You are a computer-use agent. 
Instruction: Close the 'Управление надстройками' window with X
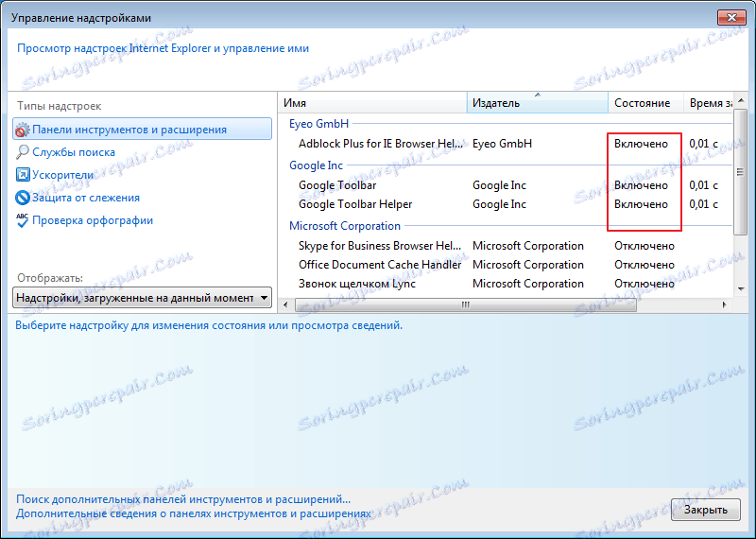(x=731, y=17)
